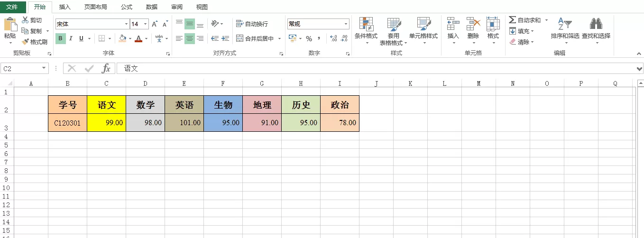Align text to the right
The image size is (644, 238).
(x=200, y=38)
